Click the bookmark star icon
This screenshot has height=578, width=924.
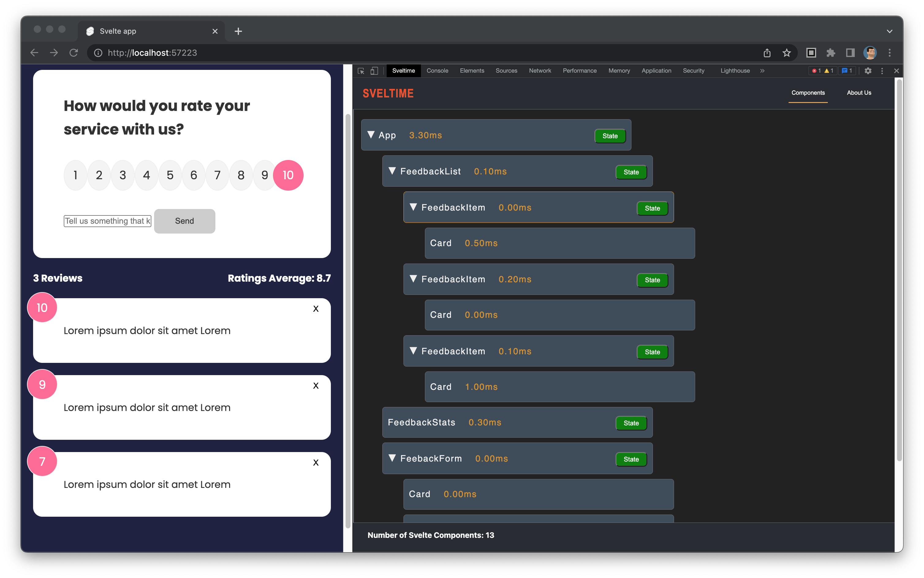pos(786,53)
